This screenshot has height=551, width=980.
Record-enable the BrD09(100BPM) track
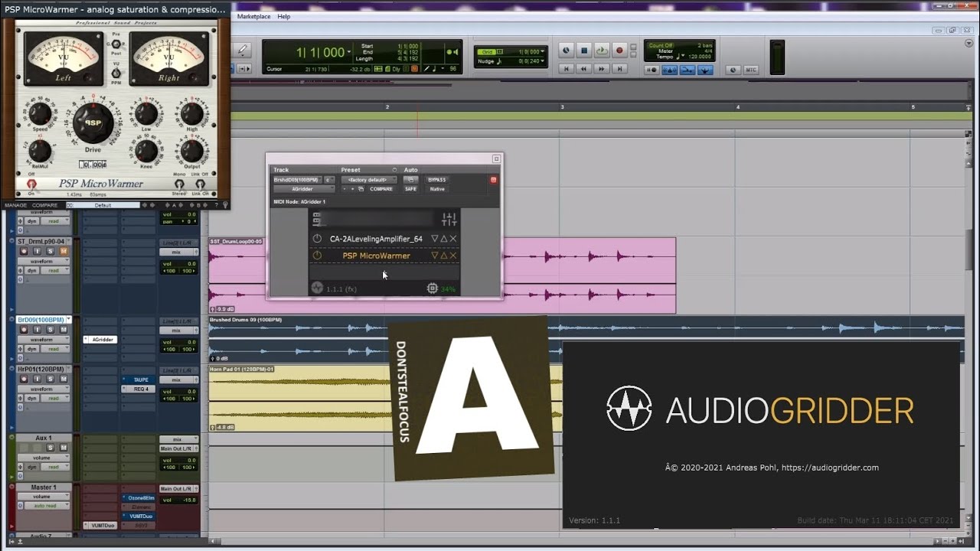pyautogui.click(x=24, y=330)
